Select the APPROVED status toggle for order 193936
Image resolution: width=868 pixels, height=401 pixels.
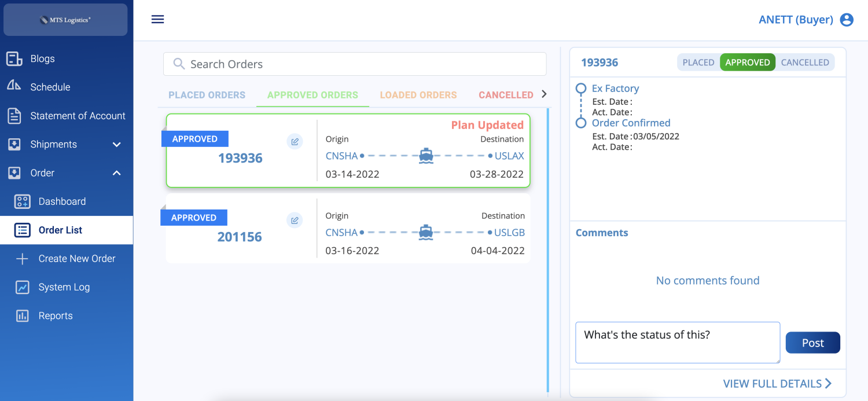tap(748, 62)
